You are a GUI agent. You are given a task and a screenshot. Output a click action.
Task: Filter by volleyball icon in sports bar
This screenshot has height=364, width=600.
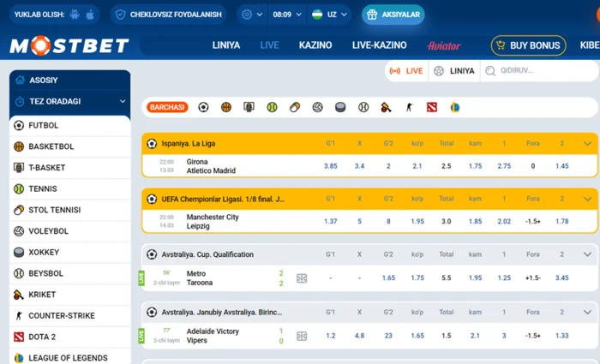(x=318, y=107)
